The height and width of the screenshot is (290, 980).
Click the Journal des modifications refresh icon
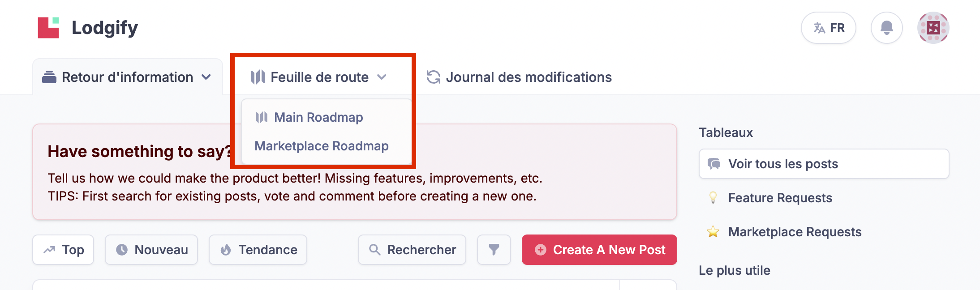(x=433, y=77)
